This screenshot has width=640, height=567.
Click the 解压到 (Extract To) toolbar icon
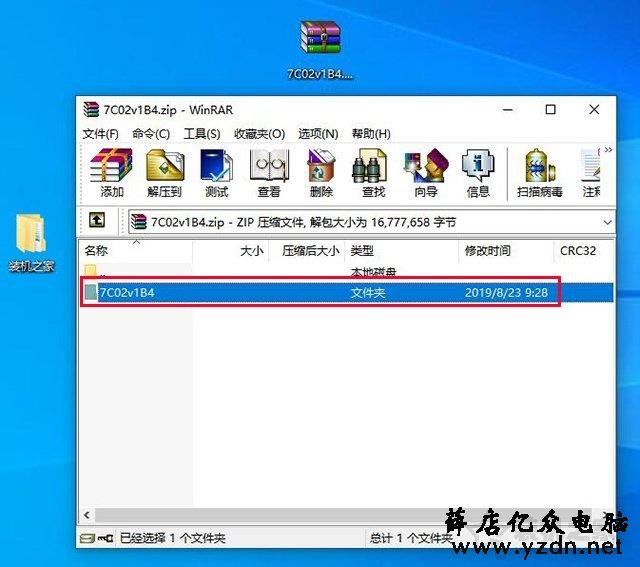tap(164, 173)
